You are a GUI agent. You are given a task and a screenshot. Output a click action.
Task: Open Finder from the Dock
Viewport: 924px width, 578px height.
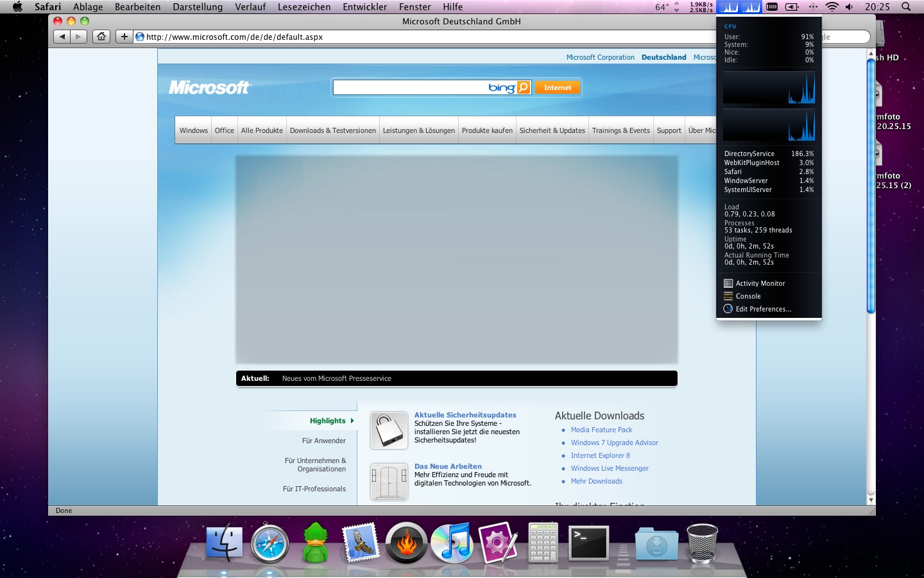coord(224,543)
